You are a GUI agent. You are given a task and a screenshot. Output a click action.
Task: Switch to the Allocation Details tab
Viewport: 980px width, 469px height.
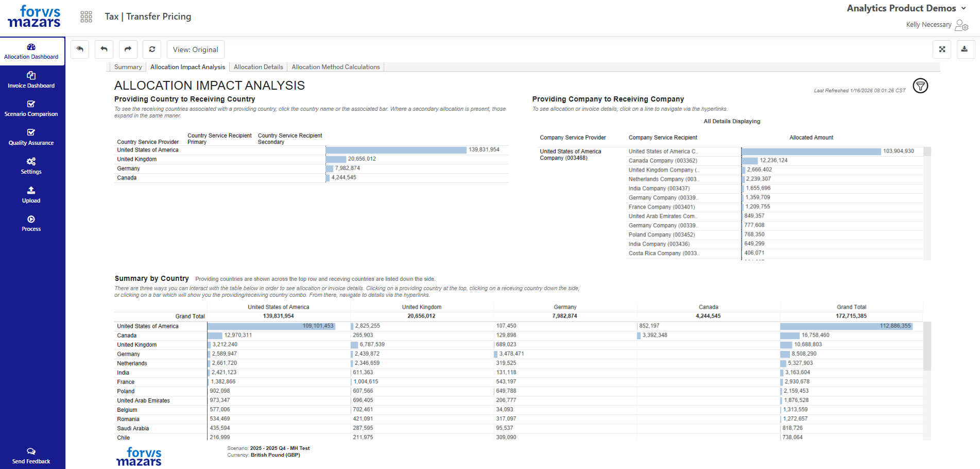point(259,67)
